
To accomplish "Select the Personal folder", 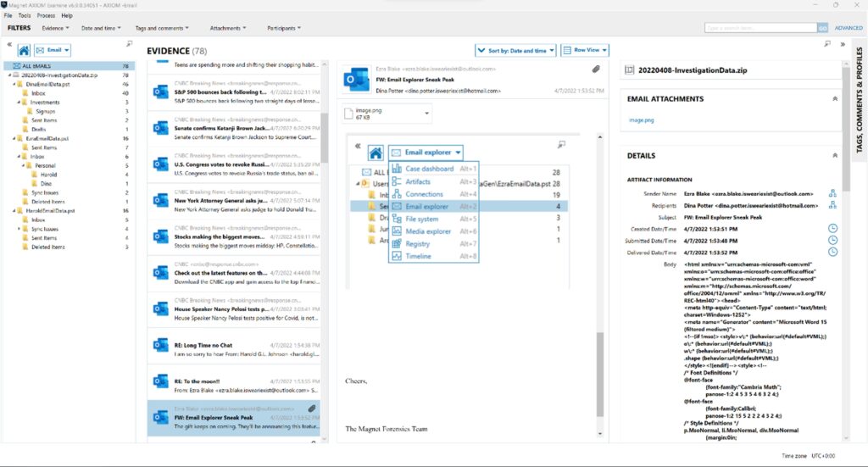I will 46,165.
